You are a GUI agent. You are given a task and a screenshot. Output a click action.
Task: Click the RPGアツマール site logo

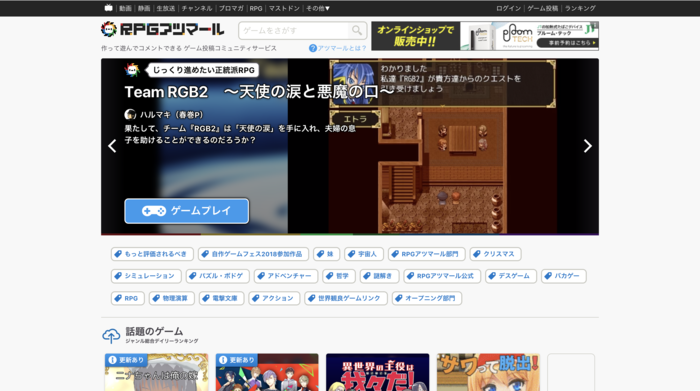(x=162, y=29)
